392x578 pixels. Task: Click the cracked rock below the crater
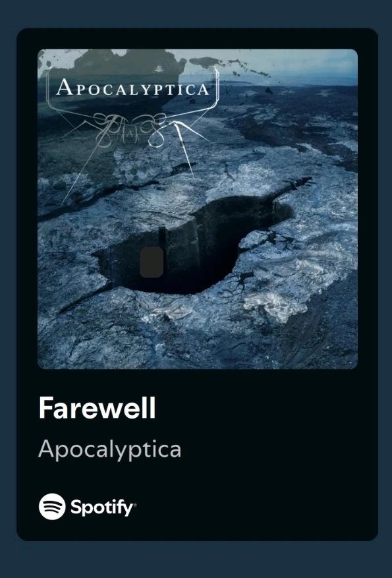pos(184,332)
